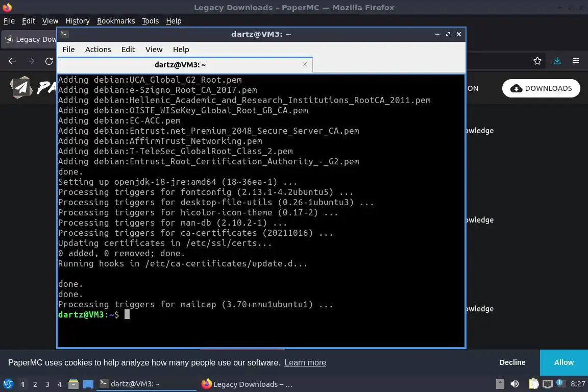
Task: Click Firefox icon in title bar
Action: point(7,7)
